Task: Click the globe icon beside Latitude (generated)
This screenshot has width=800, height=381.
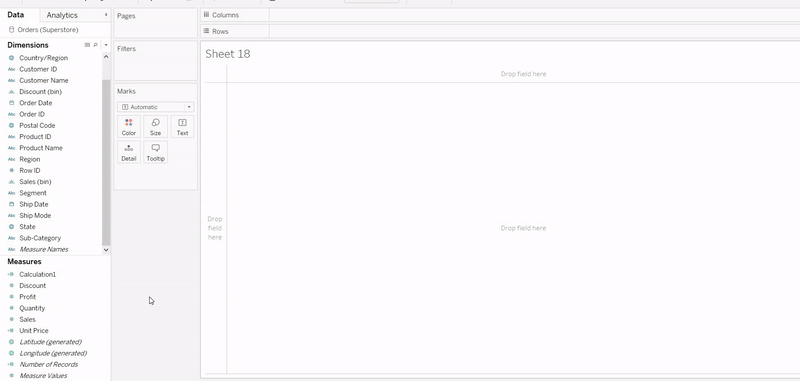Action: click(x=11, y=342)
